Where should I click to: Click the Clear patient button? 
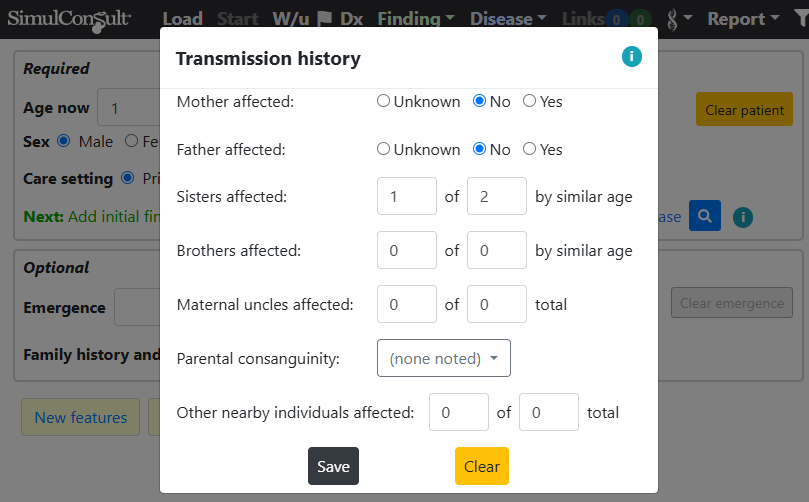coord(744,109)
